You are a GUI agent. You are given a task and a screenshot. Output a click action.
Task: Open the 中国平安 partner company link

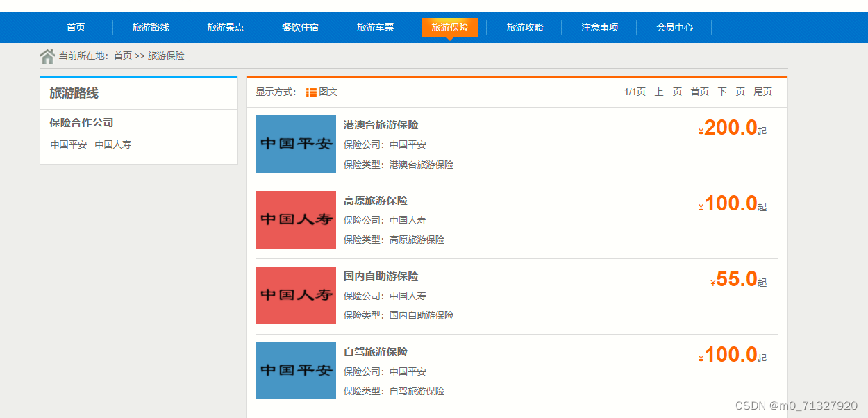(67, 144)
